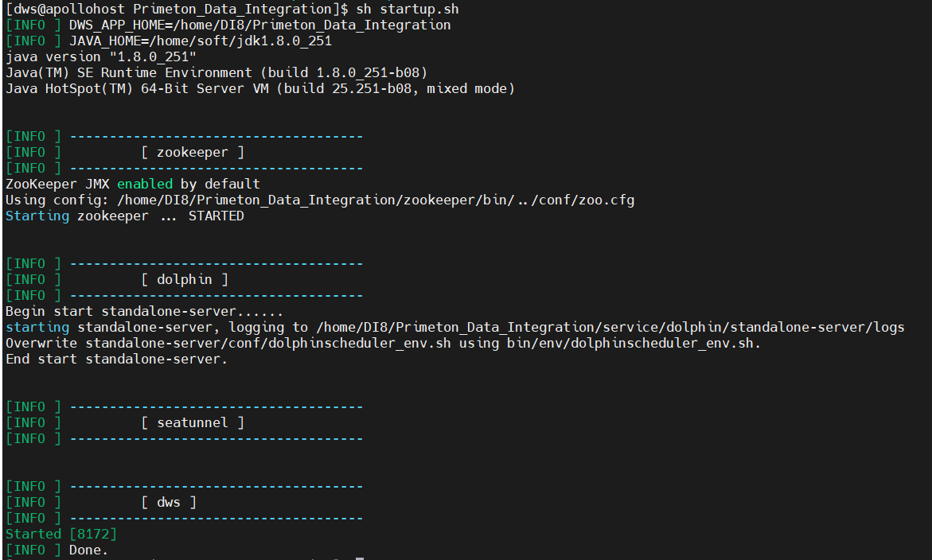Click the 'End start standalone-server.' line
The width and height of the screenshot is (932, 560).
[116, 359]
